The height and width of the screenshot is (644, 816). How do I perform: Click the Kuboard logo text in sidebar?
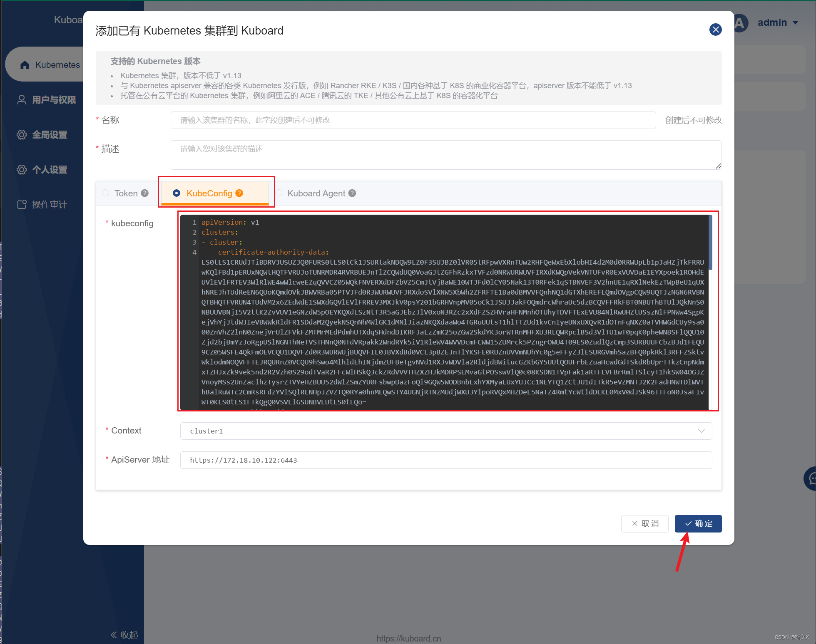point(68,20)
